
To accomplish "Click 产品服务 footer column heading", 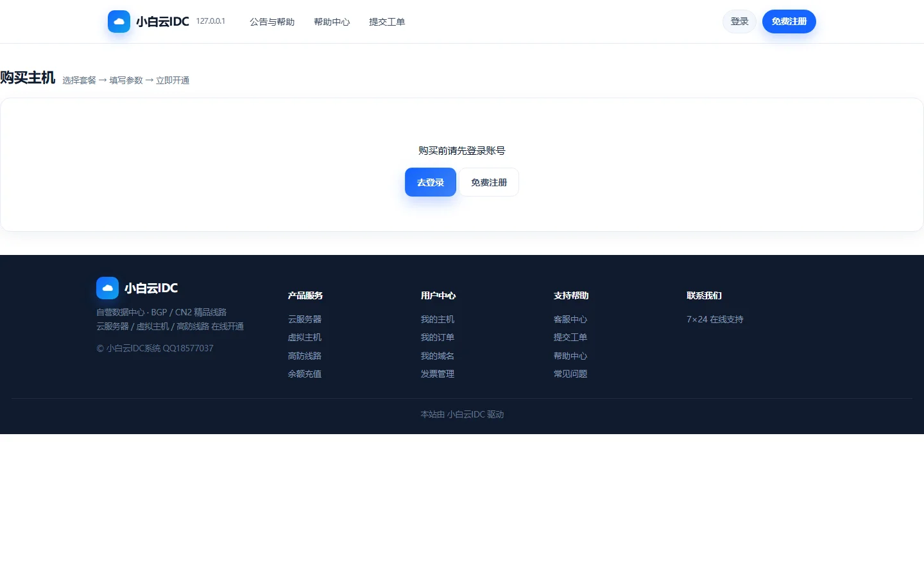I will pos(305,295).
